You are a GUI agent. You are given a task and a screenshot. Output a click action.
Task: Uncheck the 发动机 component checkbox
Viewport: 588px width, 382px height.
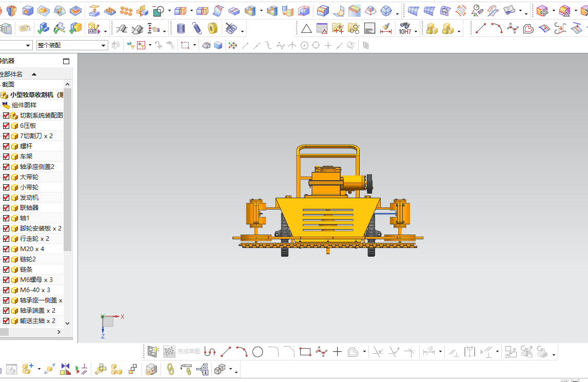click(x=6, y=198)
